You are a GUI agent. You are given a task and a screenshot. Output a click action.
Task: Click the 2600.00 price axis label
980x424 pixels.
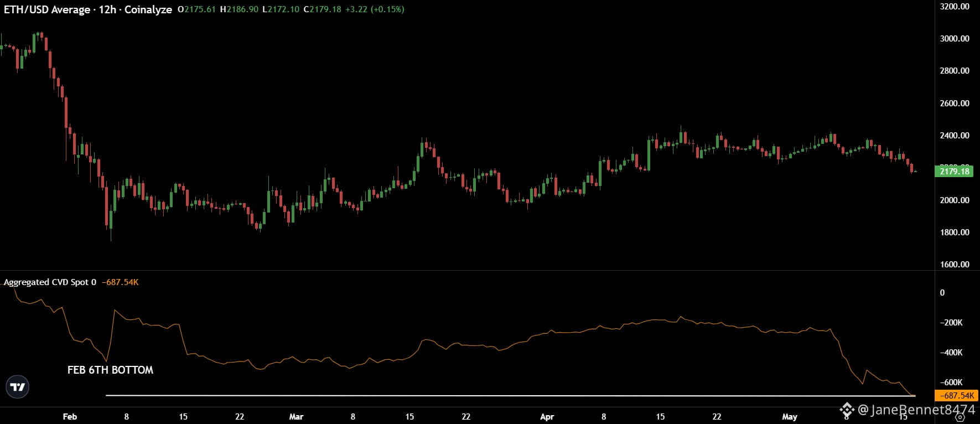coord(955,104)
